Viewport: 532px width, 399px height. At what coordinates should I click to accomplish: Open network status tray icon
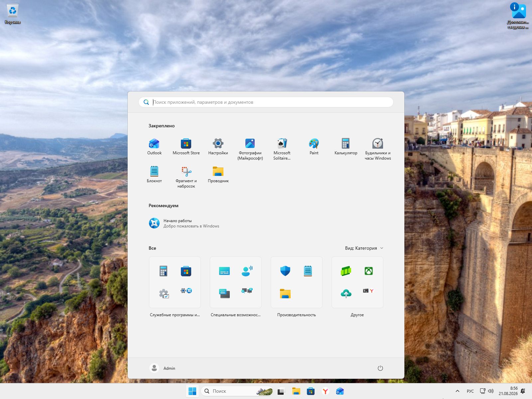pyautogui.click(x=483, y=391)
